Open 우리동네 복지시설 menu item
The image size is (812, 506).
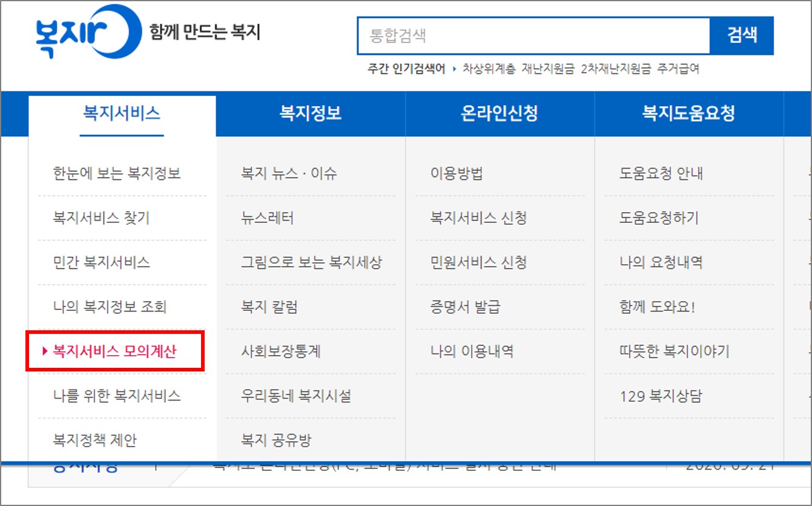pos(296,396)
